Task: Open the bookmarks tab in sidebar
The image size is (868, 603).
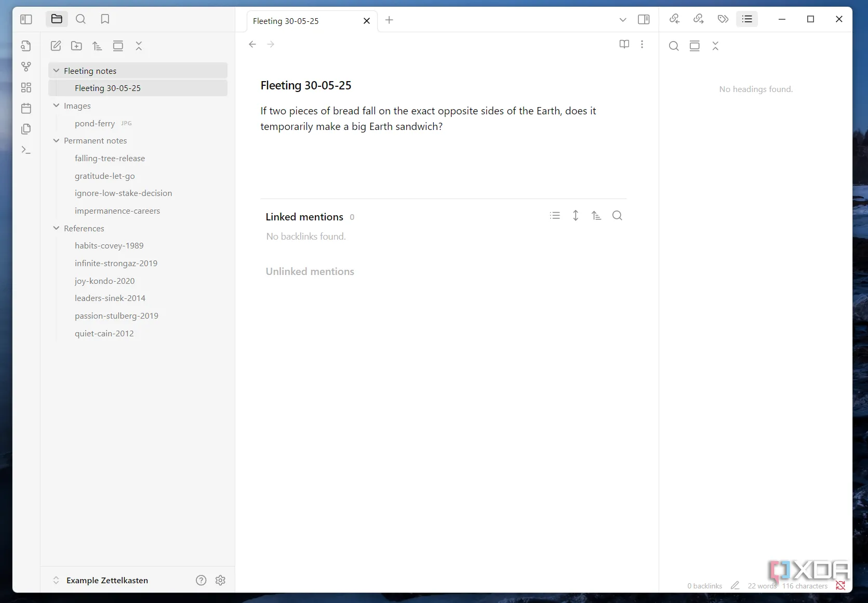Action: 105,19
